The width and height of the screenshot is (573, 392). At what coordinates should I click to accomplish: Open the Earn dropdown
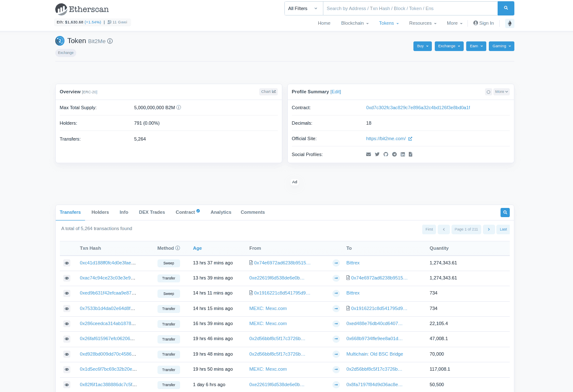476,46
